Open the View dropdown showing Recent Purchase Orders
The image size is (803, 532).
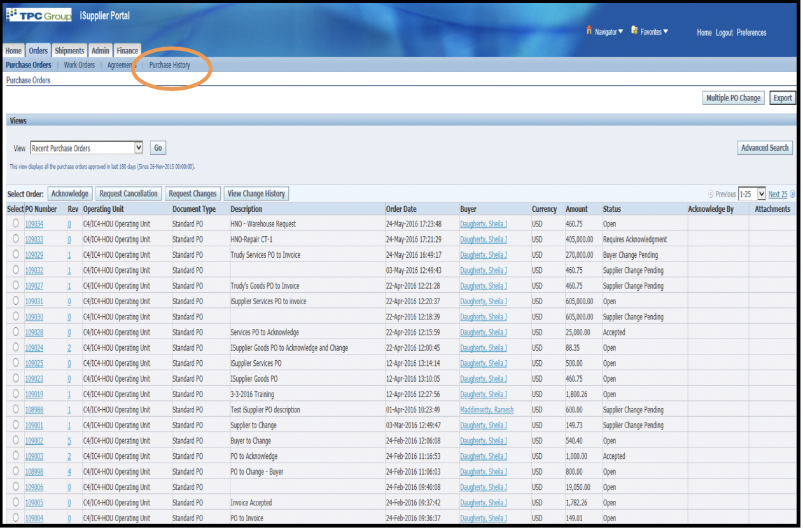87,148
